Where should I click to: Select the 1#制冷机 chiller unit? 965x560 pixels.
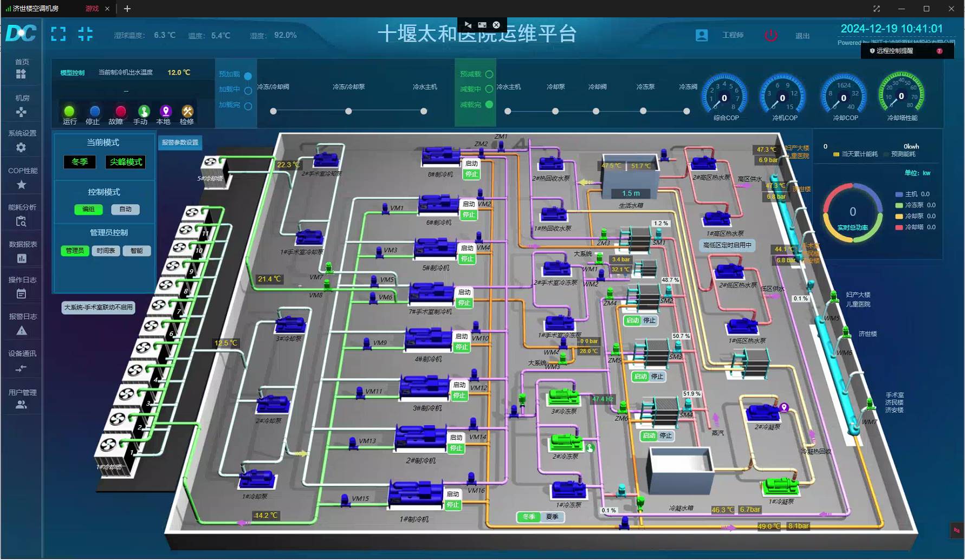coord(416,494)
